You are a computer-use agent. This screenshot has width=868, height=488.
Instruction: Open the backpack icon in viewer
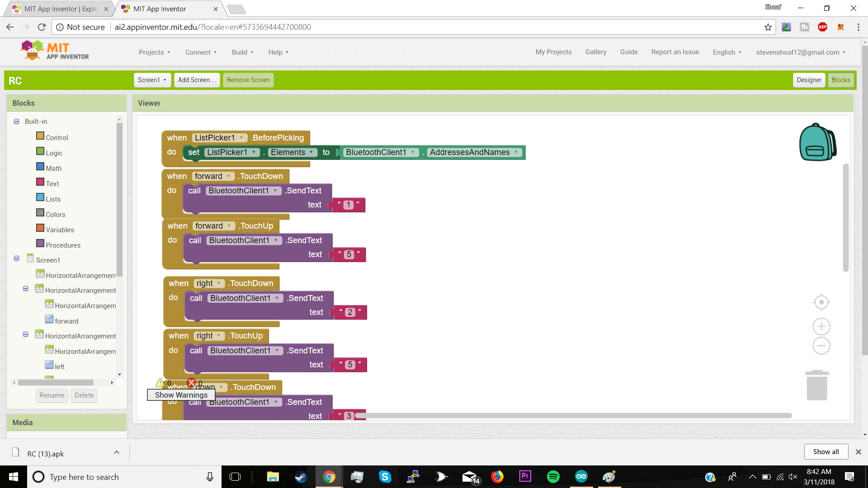tap(817, 142)
